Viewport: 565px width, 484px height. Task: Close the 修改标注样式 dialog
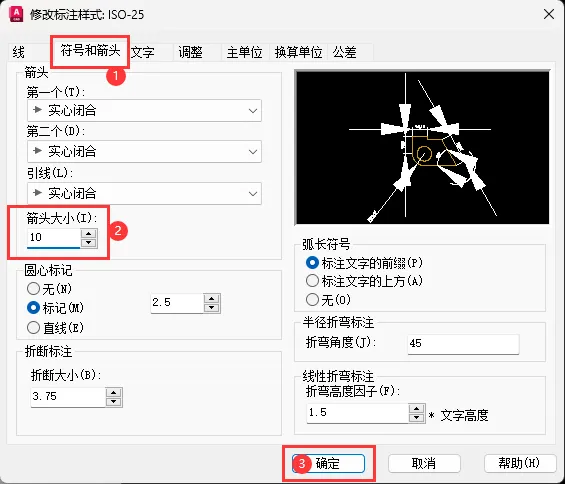[549, 14]
